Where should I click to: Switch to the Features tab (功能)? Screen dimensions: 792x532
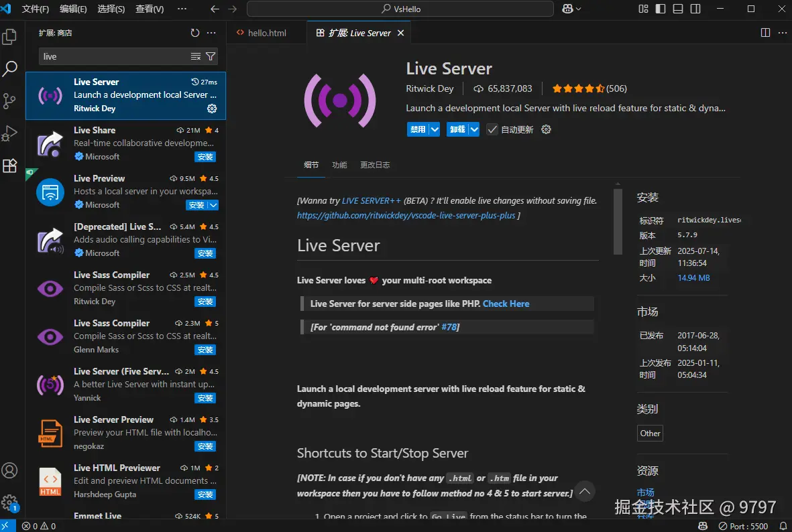(339, 165)
